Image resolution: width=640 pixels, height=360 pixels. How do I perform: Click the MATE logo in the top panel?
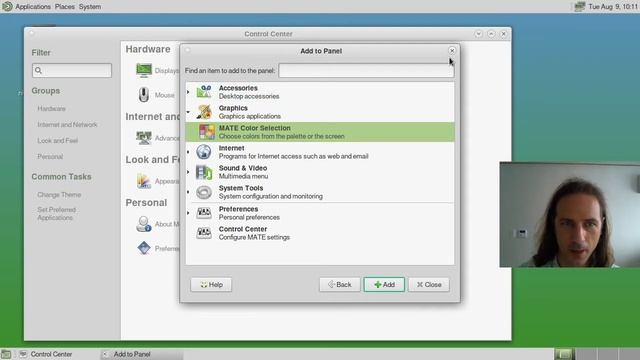[7, 6]
